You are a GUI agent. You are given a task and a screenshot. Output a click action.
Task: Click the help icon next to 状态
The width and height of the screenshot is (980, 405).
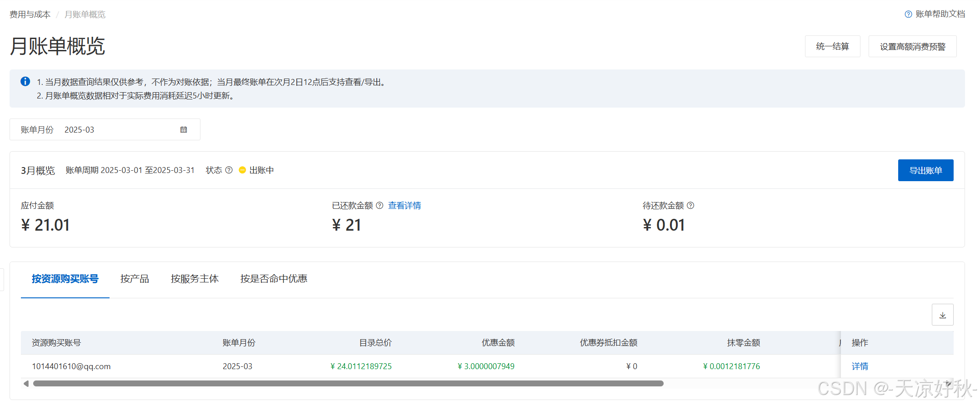[x=229, y=170]
